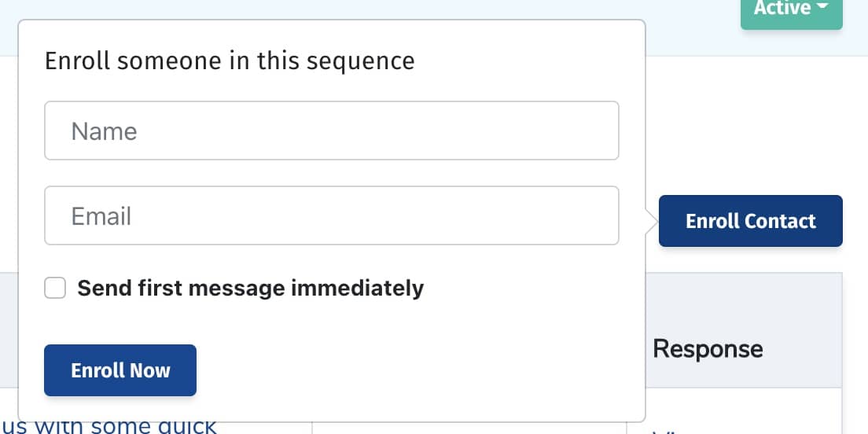Select the Response column header
Image resolution: width=868 pixels, height=434 pixels.
tap(708, 348)
